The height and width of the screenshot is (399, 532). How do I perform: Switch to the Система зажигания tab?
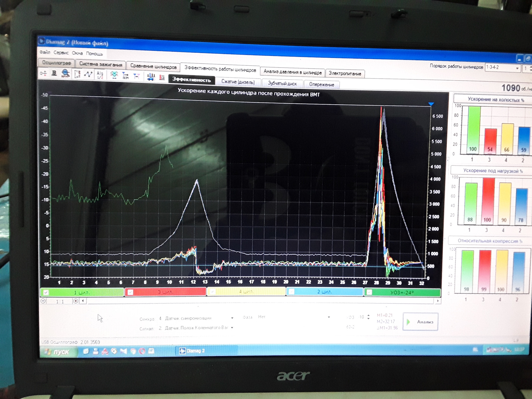coord(101,64)
